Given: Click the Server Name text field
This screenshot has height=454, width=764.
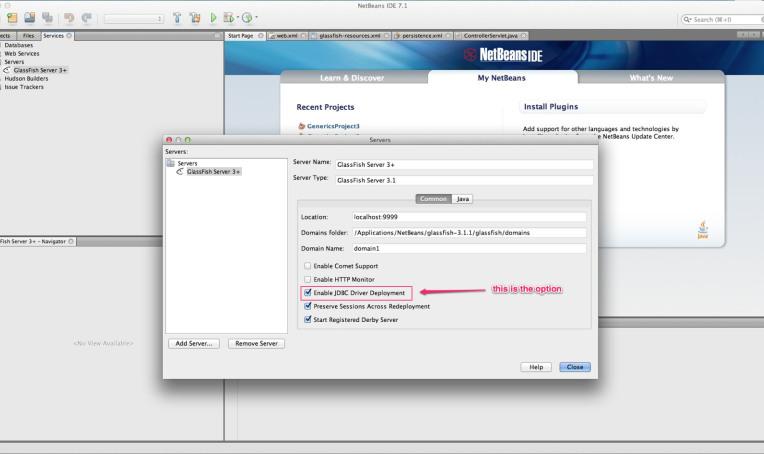Looking at the screenshot, I should pyautogui.click(x=464, y=165).
